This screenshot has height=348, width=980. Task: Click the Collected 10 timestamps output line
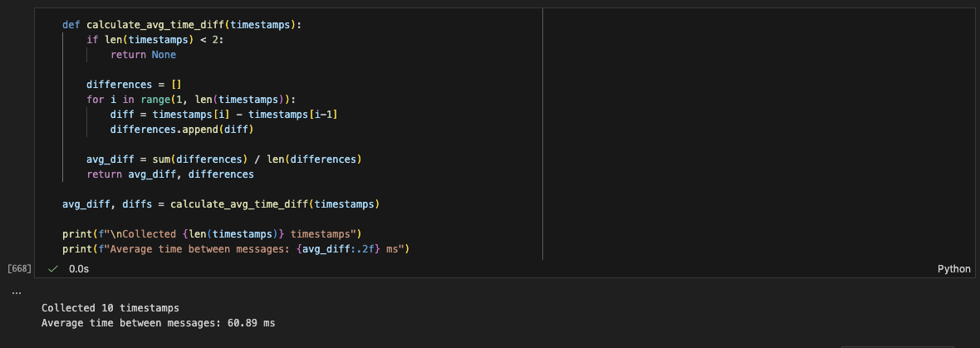tap(110, 307)
